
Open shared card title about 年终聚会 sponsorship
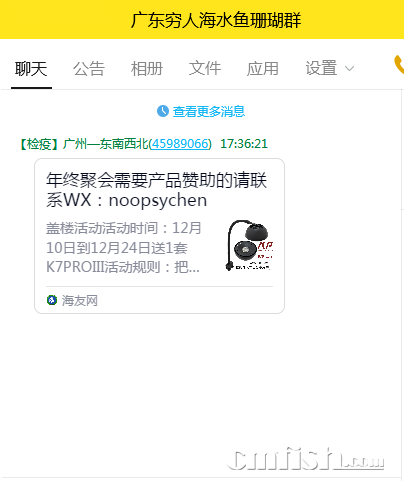[157, 190]
